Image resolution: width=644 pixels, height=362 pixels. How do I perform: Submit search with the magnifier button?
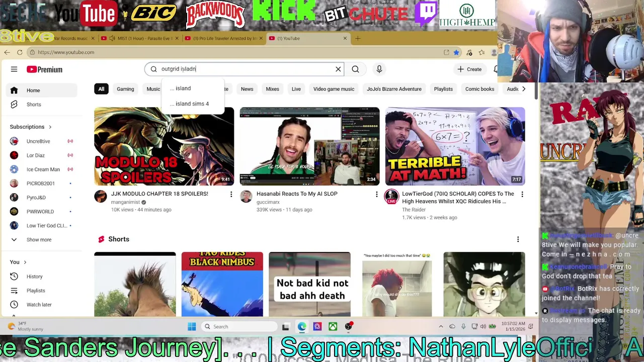point(355,69)
